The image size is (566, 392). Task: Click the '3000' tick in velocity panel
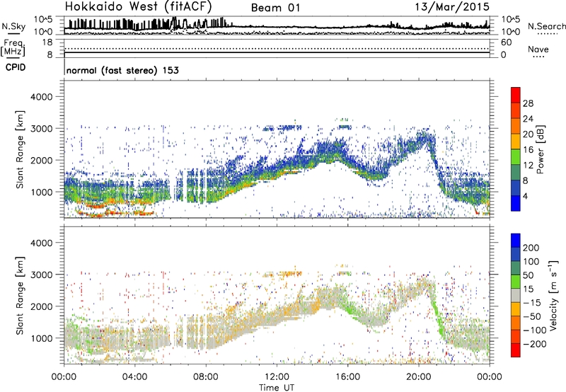coord(42,275)
